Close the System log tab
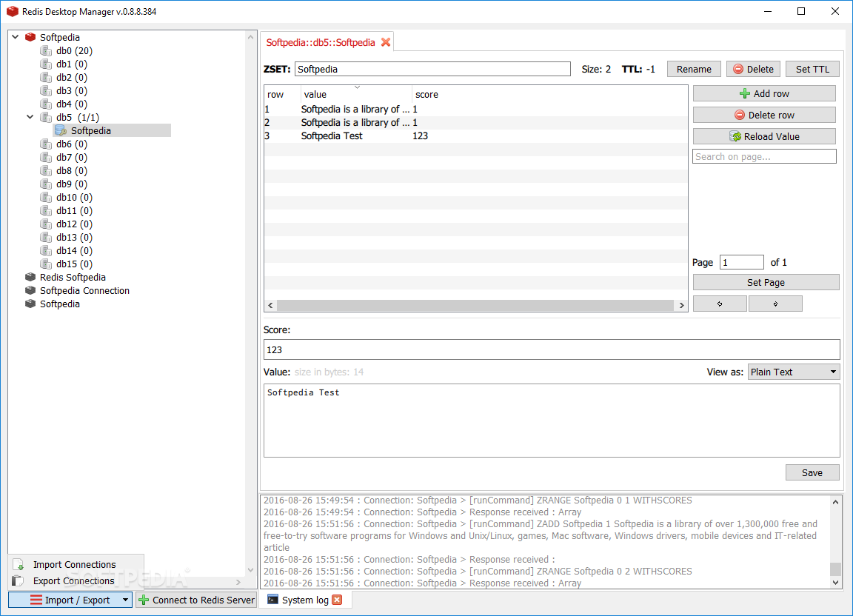853x616 pixels. 338,600
